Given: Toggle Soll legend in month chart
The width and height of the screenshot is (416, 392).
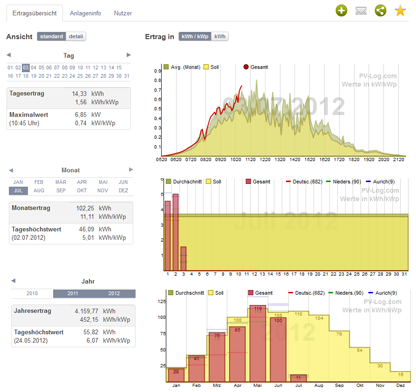Looking at the screenshot, I should tap(214, 182).
